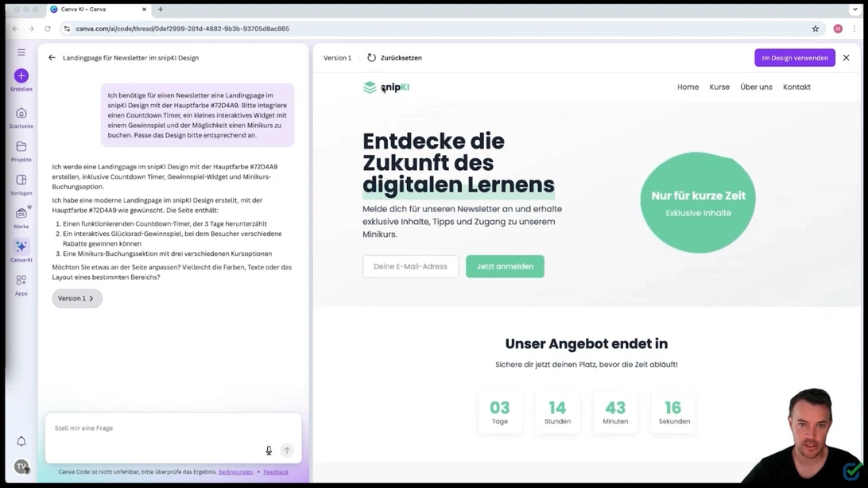Click Zurücksetzen reset button
This screenshot has height=488, width=868.
coord(394,58)
